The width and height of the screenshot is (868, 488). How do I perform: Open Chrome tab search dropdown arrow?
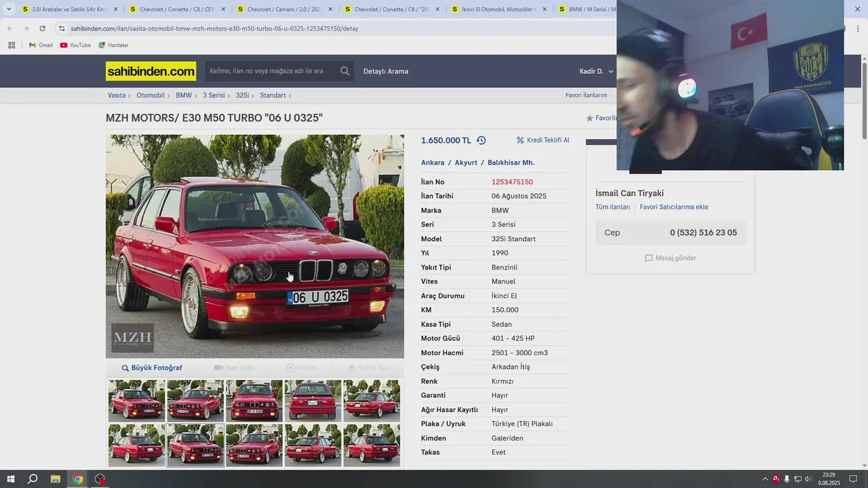tap(9, 9)
